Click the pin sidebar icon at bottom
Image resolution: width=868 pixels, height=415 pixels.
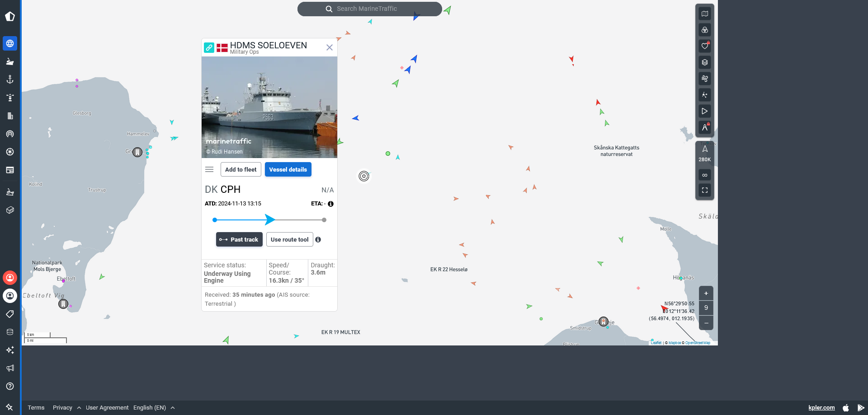pyautogui.click(x=10, y=407)
